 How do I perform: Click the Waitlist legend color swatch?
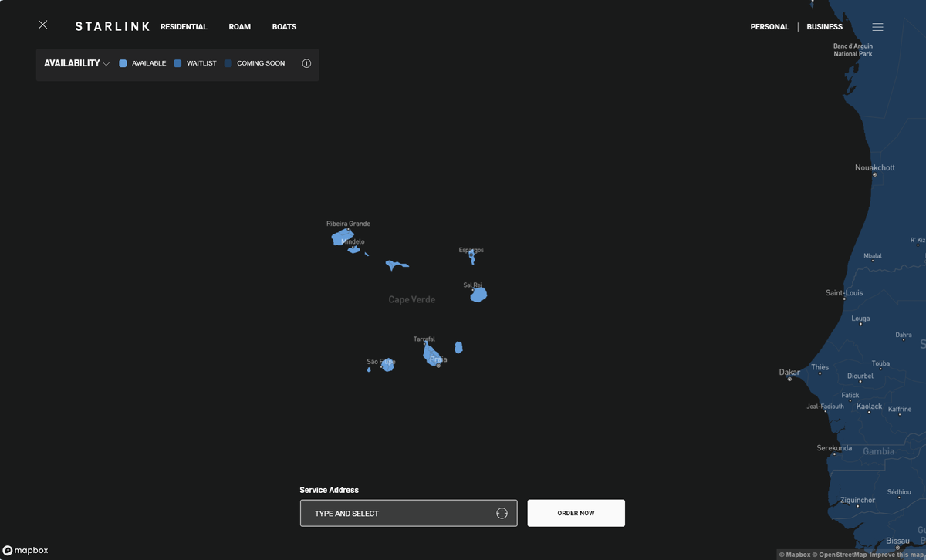tap(177, 63)
